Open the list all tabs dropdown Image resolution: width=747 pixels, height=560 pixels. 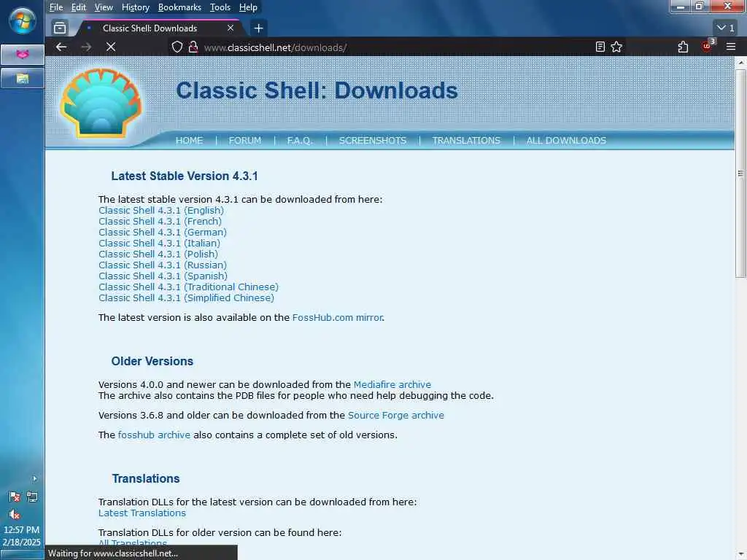pyautogui.click(x=726, y=28)
